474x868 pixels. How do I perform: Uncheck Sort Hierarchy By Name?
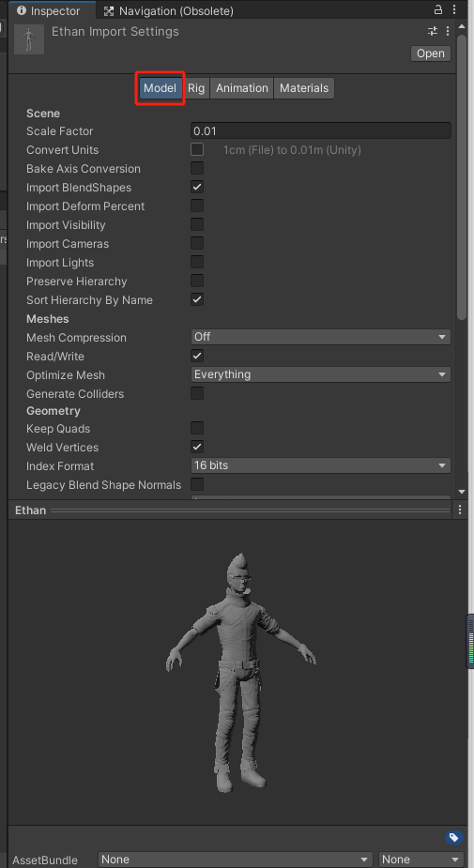pos(197,300)
